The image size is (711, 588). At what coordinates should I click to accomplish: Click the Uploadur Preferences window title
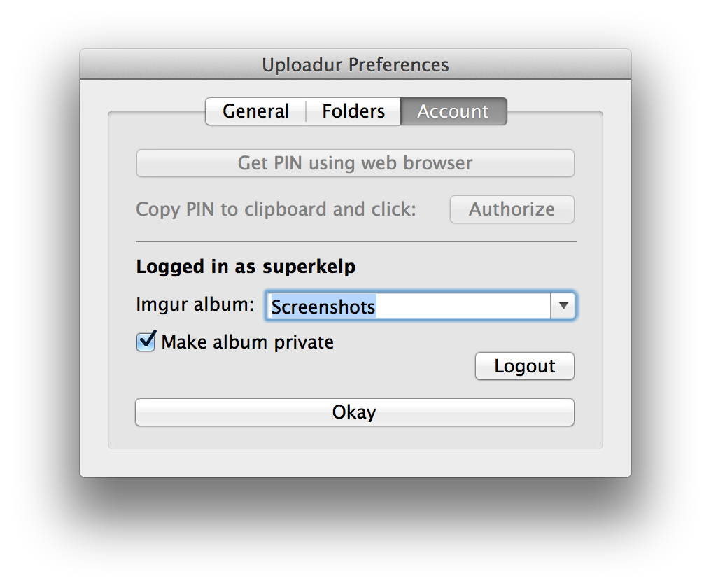tap(355, 65)
